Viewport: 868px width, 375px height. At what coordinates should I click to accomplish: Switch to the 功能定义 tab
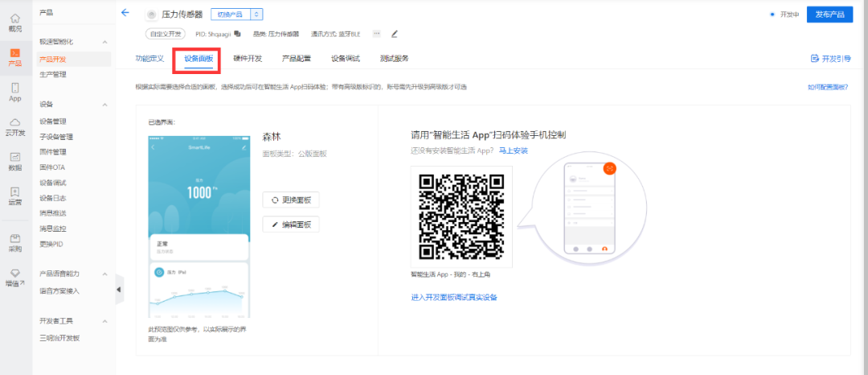pos(149,59)
